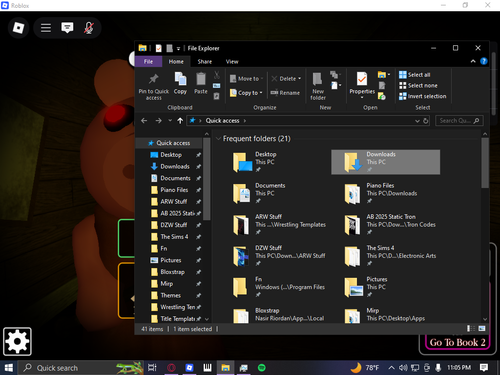Switch to the Share tab
Image resolution: width=500 pixels, height=375 pixels.
[205, 62]
